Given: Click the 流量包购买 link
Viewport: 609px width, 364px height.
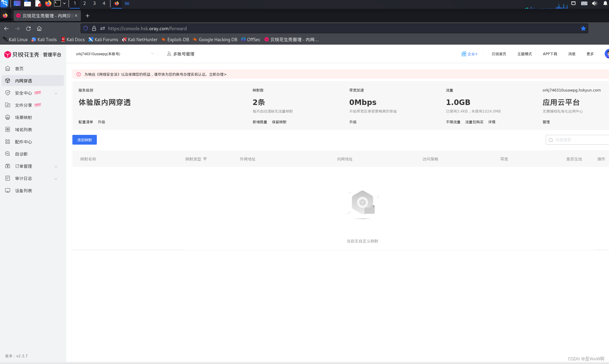Looking at the screenshot, I should click(474, 122).
